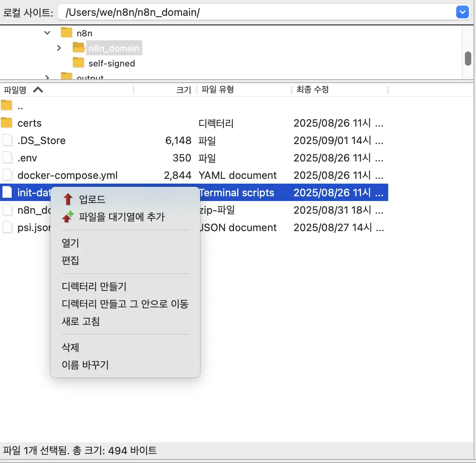Choose '디렉터리 만들기' to create a directory

click(x=94, y=286)
